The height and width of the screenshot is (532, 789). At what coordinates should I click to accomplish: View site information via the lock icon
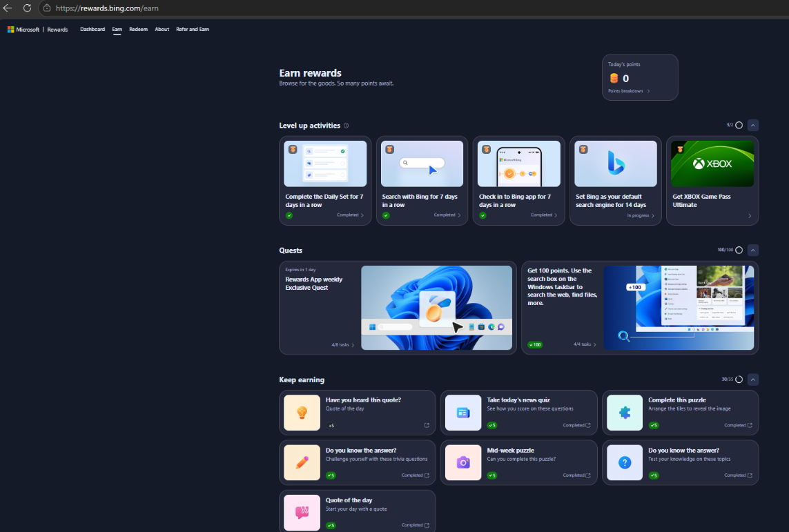pyautogui.click(x=47, y=8)
